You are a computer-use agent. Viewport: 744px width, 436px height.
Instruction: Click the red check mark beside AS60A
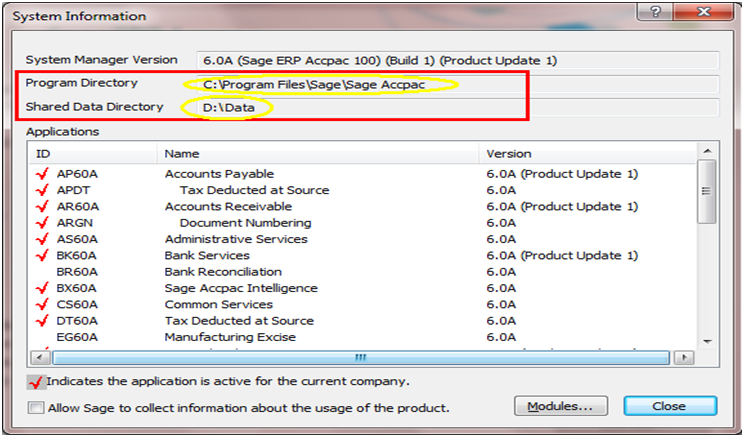pyautogui.click(x=42, y=239)
